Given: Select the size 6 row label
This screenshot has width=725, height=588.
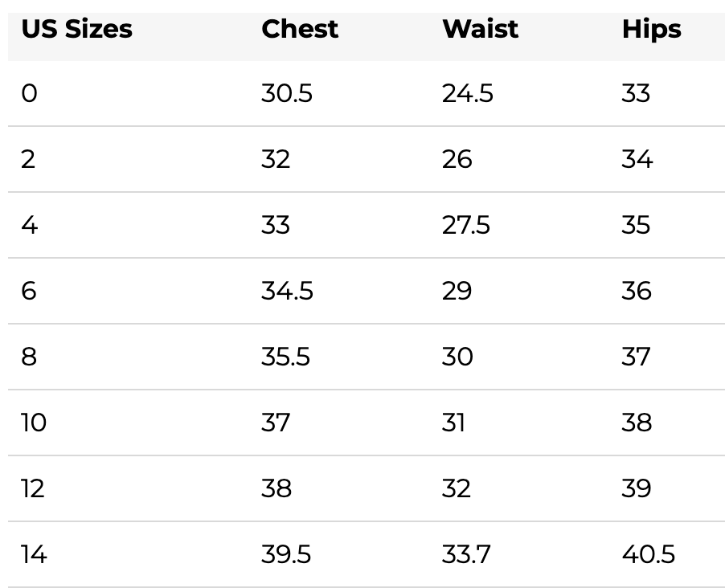Looking at the screenshot, I should (29, 291).
